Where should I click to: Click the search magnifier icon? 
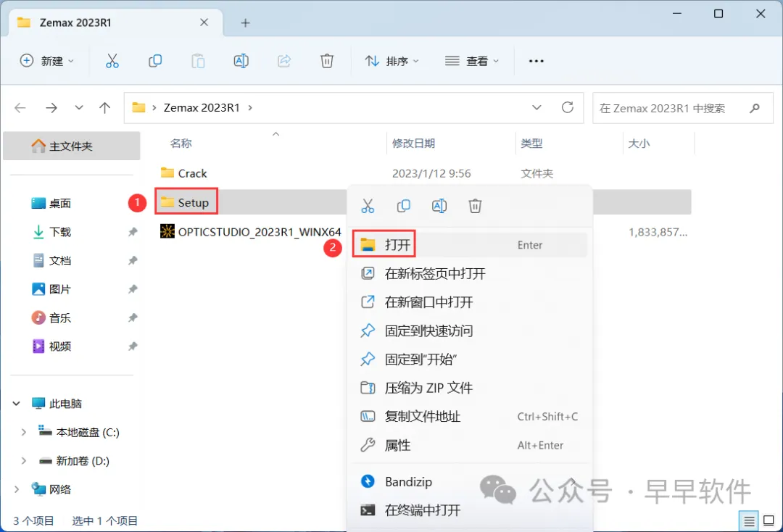[755, 108]
